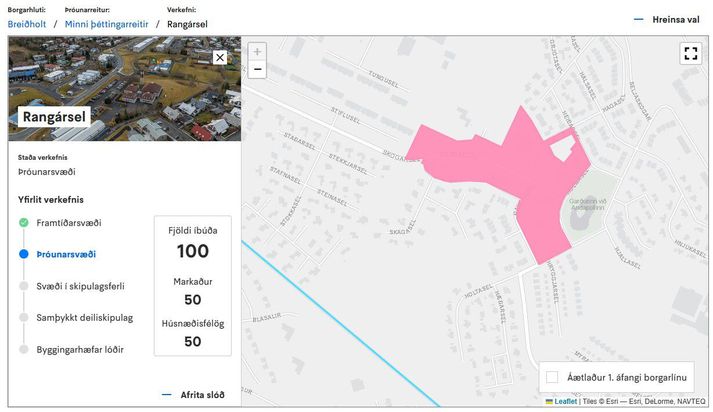
Task: Enable Áætlaður 1. áfangi borgarlínu checkbox
Action: coord(552,377)
